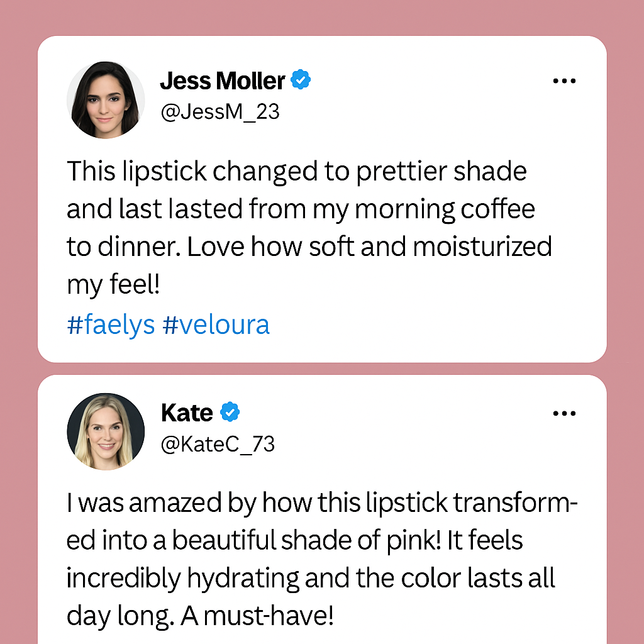Screen dimensions: 644x644
Task: Click "morning coffee" in Jess Moller's post
Action: point(444,209)
